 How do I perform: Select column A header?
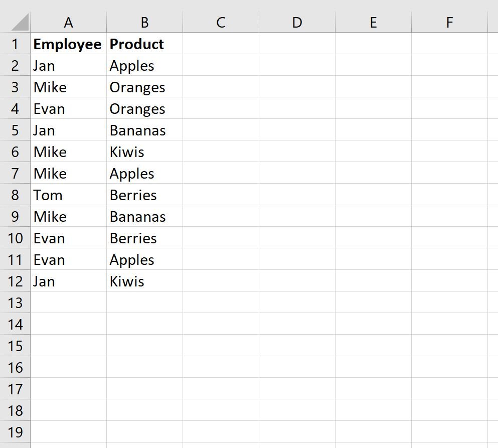coord(68,22)
